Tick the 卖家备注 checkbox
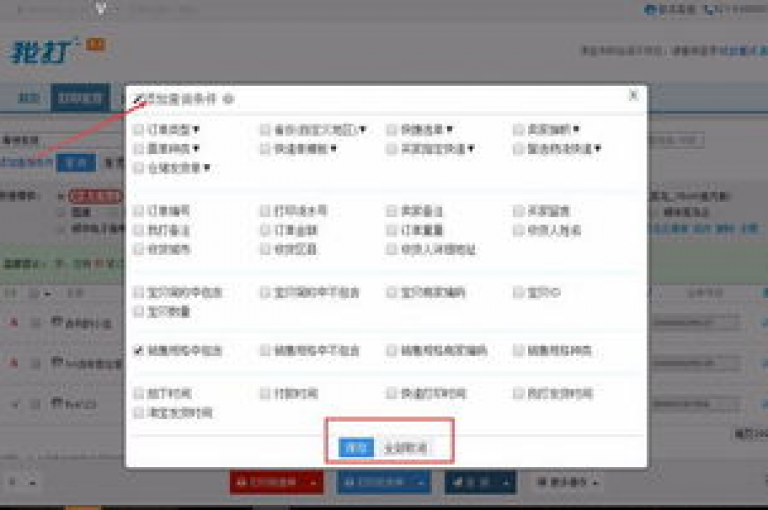The image size is (768, 510). click(x=391, y=211)
